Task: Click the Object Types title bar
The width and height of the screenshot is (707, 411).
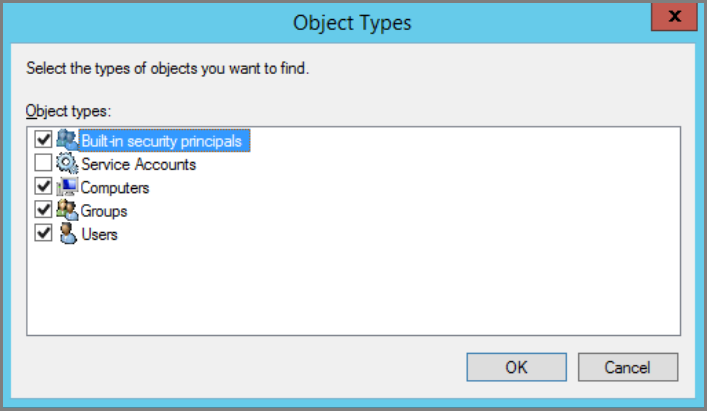Action: point(352,23)
